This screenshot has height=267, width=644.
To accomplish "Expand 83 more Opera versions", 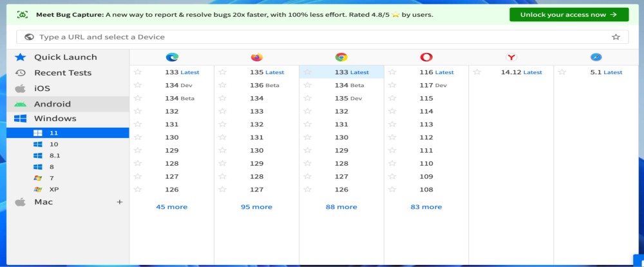I will (x=426, y=207).
